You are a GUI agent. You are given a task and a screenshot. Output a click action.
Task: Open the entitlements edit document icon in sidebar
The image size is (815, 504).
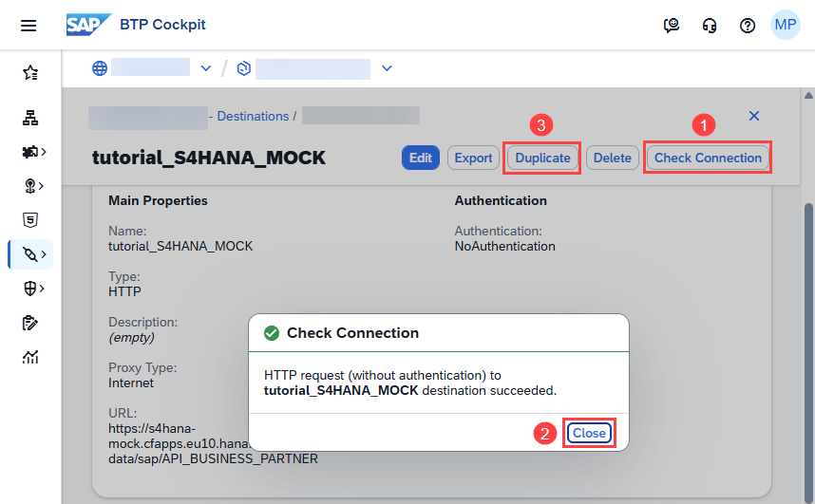pos(30,323)
